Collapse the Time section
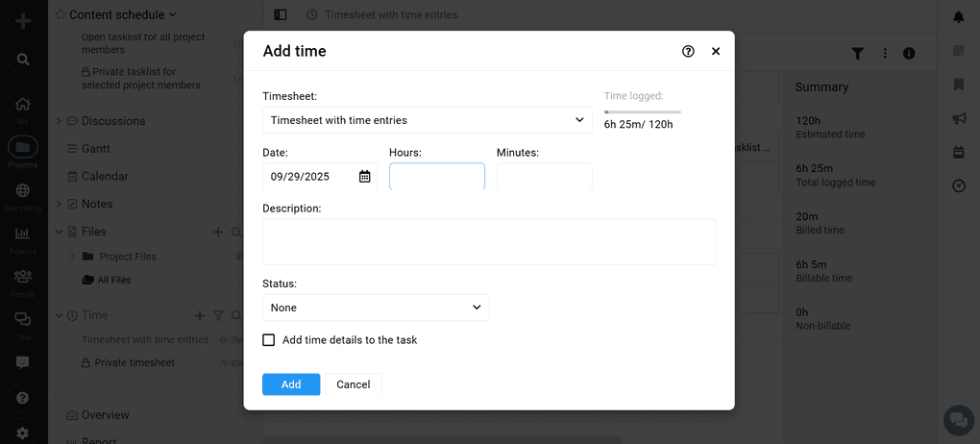 point(59,316)
